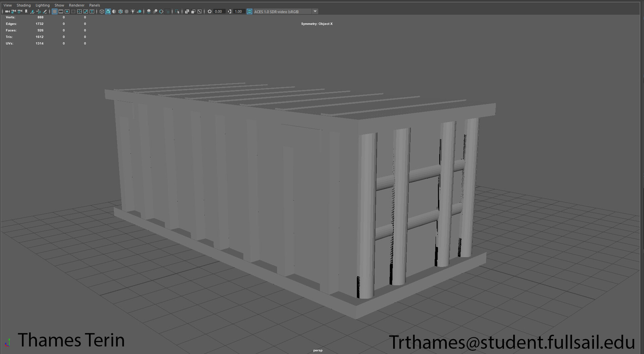This screenshot has height=354, width=644.
Task: Click the Use All Lights bulb icon
Action: pyautogui.click(x=133, y=11)
